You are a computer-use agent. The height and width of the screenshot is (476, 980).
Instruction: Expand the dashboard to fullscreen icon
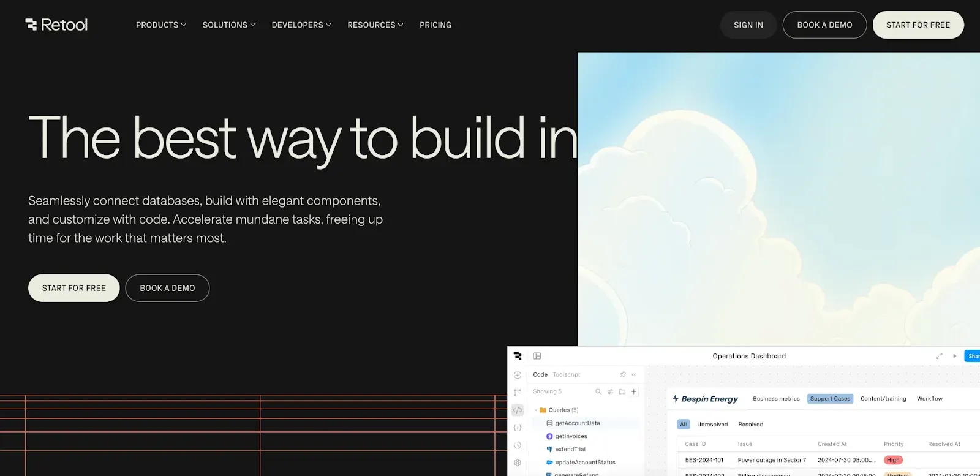(x=939, y=356)
